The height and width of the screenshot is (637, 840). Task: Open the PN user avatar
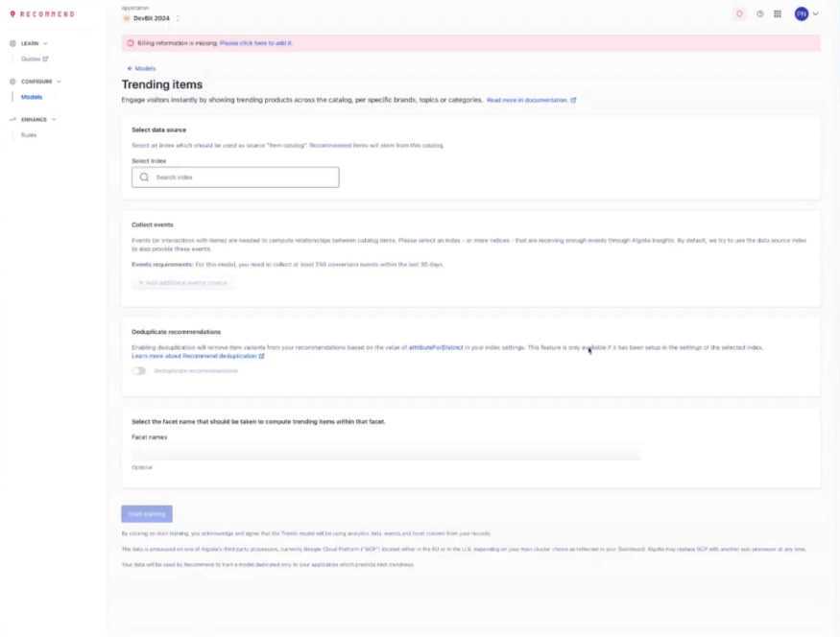click(801, 14)
